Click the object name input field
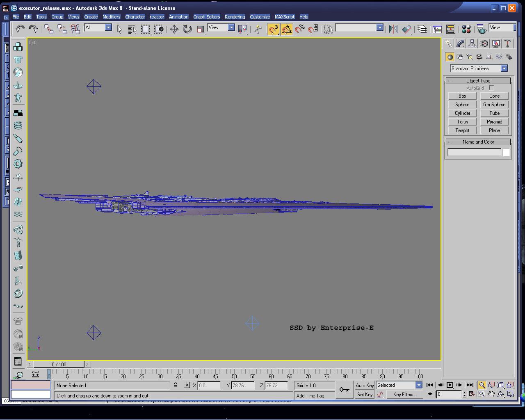 coord(474,153)
